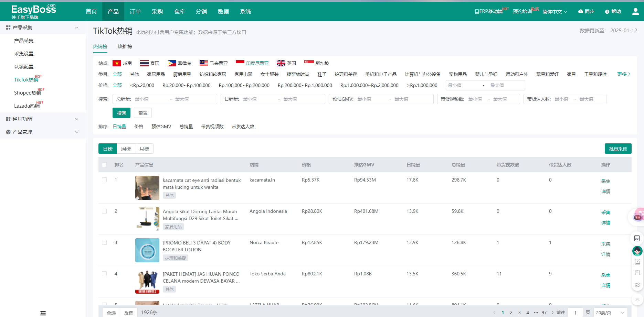Select the Singapore flag site 新加坡
Screen dimensions: 644x317
[317, 63]
